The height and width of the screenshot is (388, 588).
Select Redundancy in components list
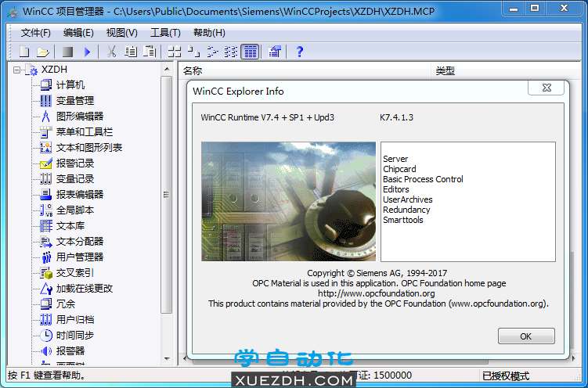coord(406,210)
